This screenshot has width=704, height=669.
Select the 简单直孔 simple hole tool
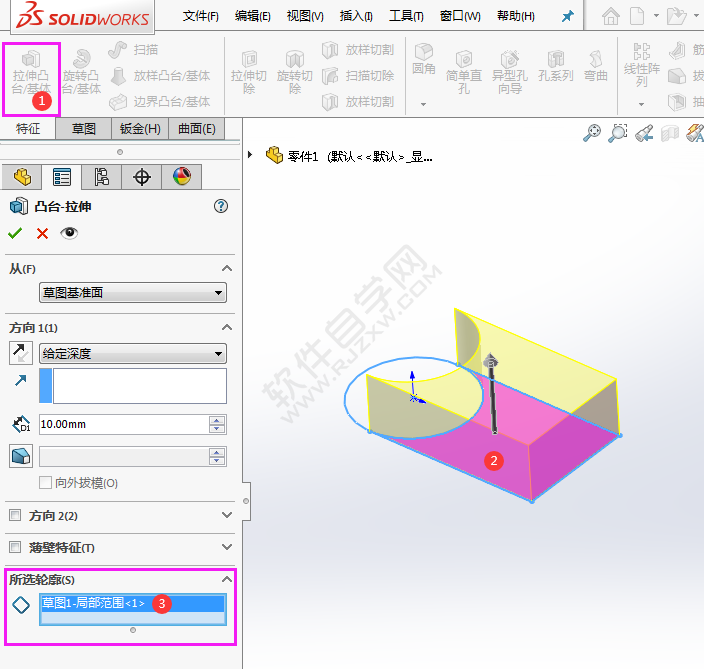[x=464, y=73]
